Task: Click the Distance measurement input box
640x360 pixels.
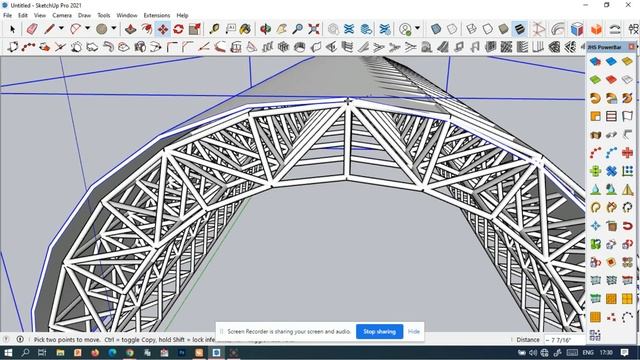Action: (x=564, y=340)
